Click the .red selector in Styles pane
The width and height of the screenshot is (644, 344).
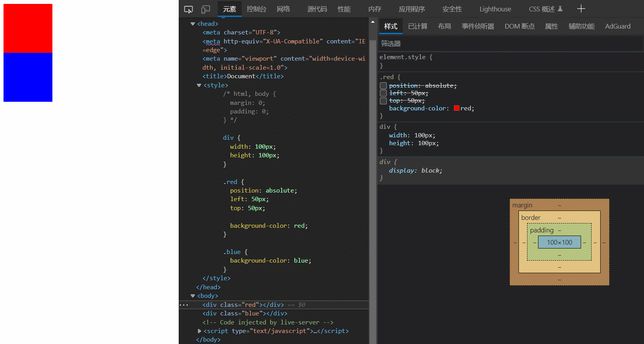387,77
